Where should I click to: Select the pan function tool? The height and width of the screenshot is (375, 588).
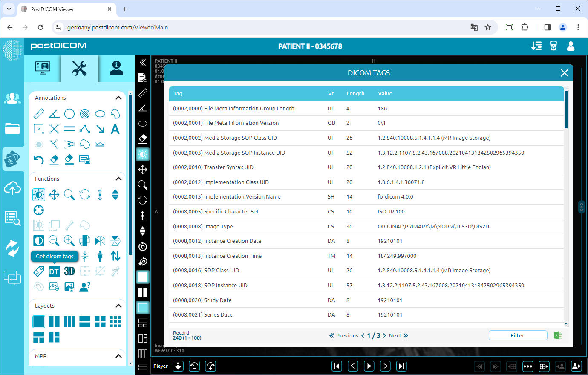54,195
